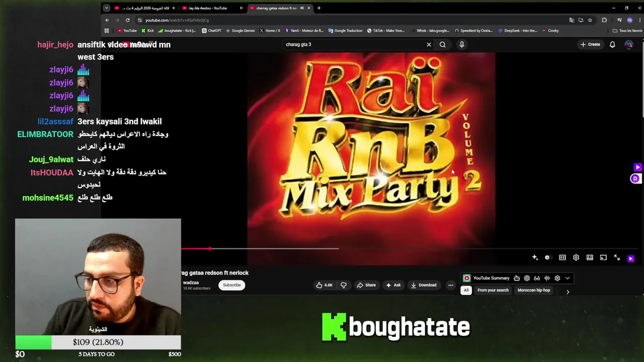Share the video with the Share button
Image resolution: width=644 pixels, height=362 pixels.
366,285
